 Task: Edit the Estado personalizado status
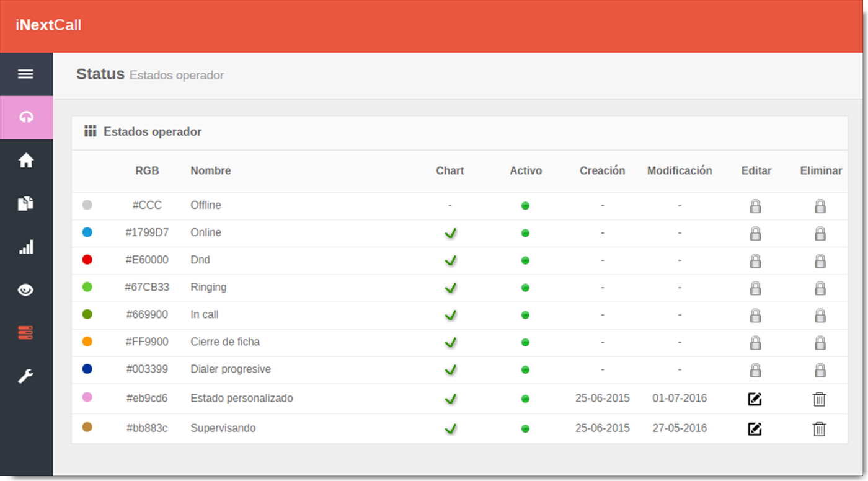click(755, 399)
